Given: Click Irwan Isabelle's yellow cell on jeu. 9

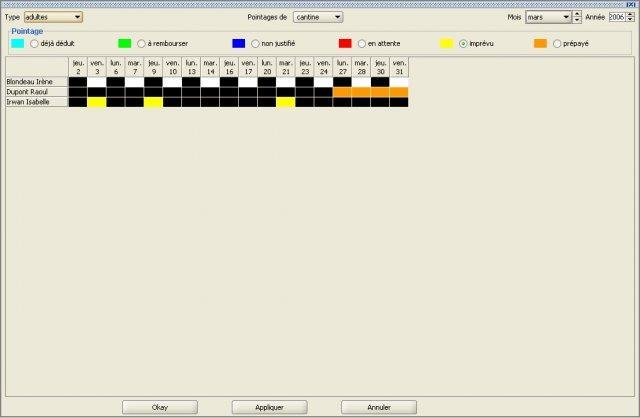Looking at the screenshot, I should pos(153,102).
